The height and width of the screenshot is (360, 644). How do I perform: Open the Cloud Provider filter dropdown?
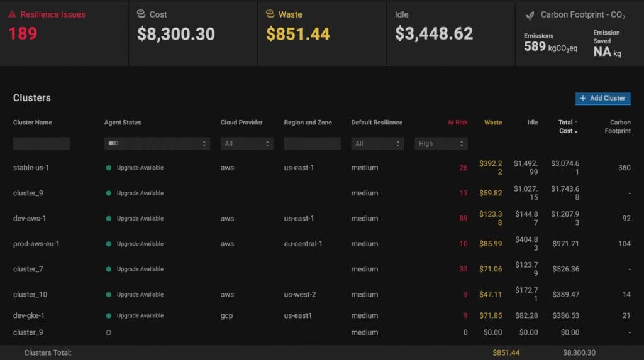247,143
